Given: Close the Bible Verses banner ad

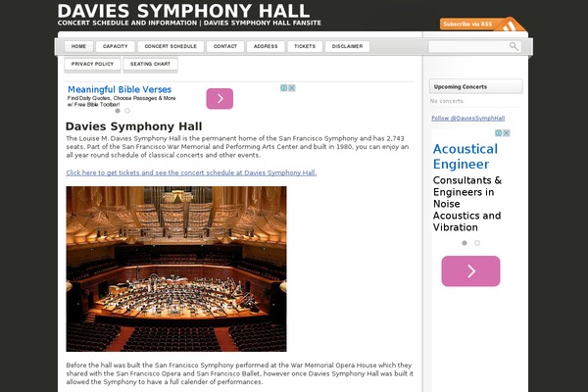Looking at the screenshot, I should [x=292, y=88].
